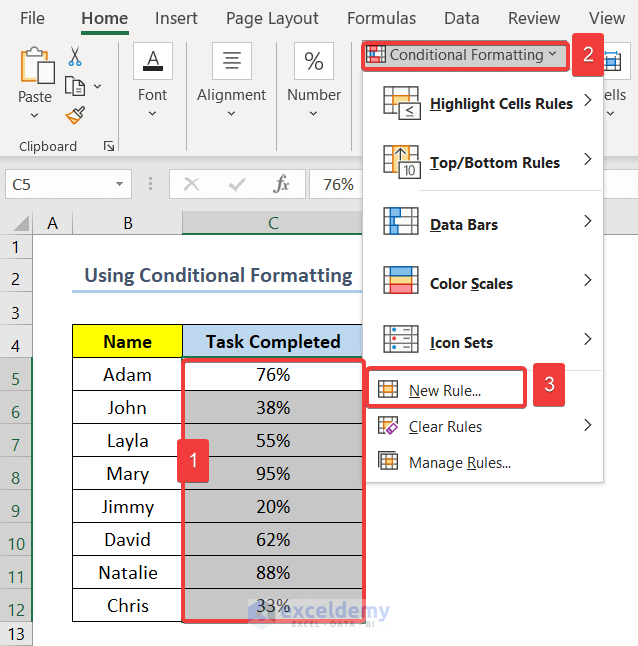Switch to the Insert tab
The width and height of the screenshot is (638, 646).
pyautogui.click(x=176, y=19)
